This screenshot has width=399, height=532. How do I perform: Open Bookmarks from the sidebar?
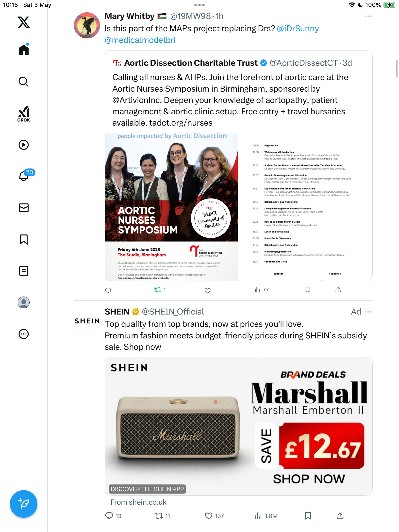[24, 239]
